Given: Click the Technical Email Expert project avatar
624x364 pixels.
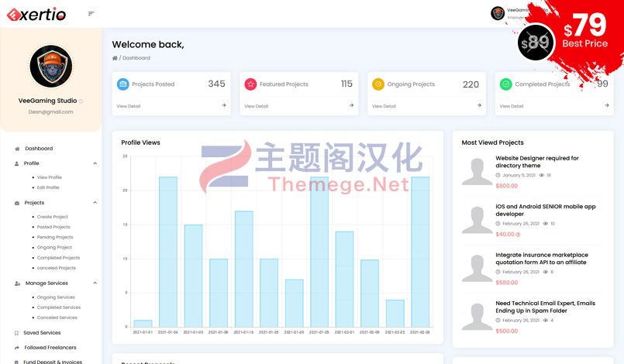Looking at the screenshot, I should coord(477,317).
